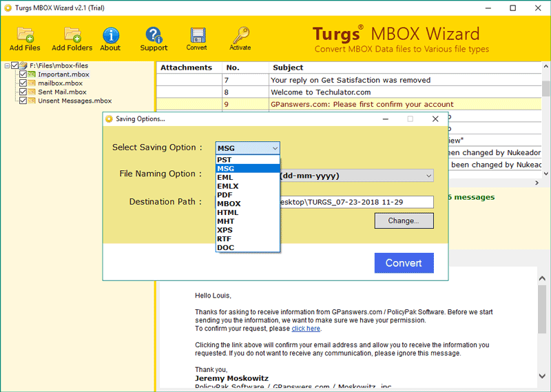551x392 pixels.
Task: Click the horizontal scroll-right arrow under message list
Action: click(x=537, y=183)
